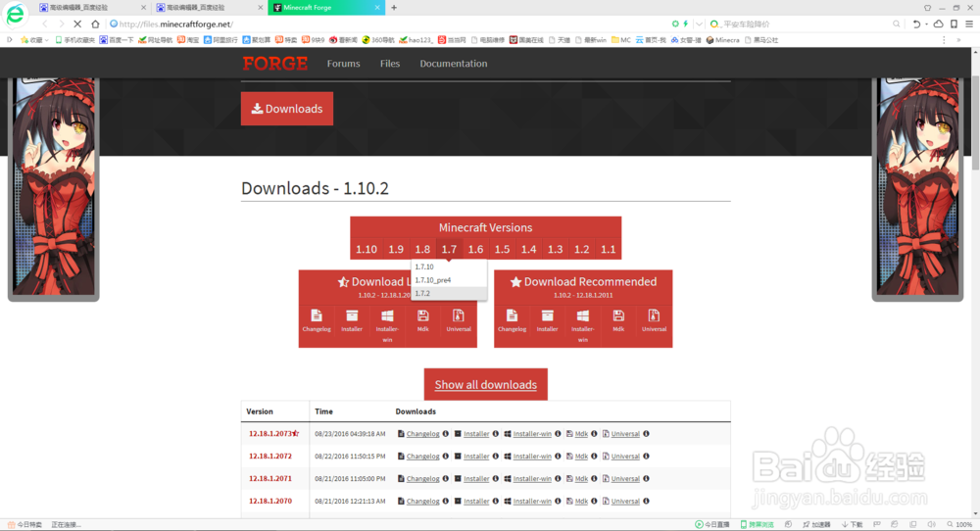Click the red Downloads button

tap(287, 109)
